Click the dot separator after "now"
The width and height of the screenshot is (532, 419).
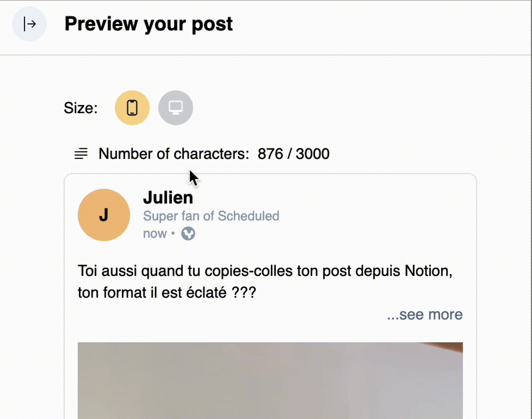(x=173, y=234)
